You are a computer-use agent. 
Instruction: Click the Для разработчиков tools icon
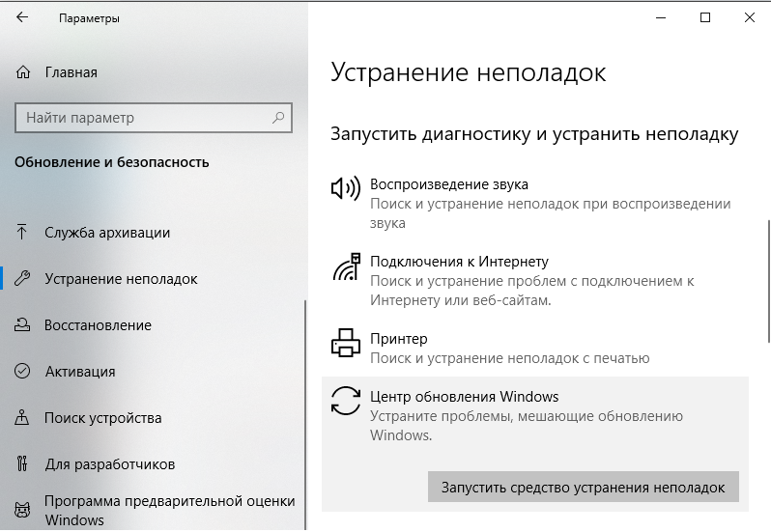point(22,463)
